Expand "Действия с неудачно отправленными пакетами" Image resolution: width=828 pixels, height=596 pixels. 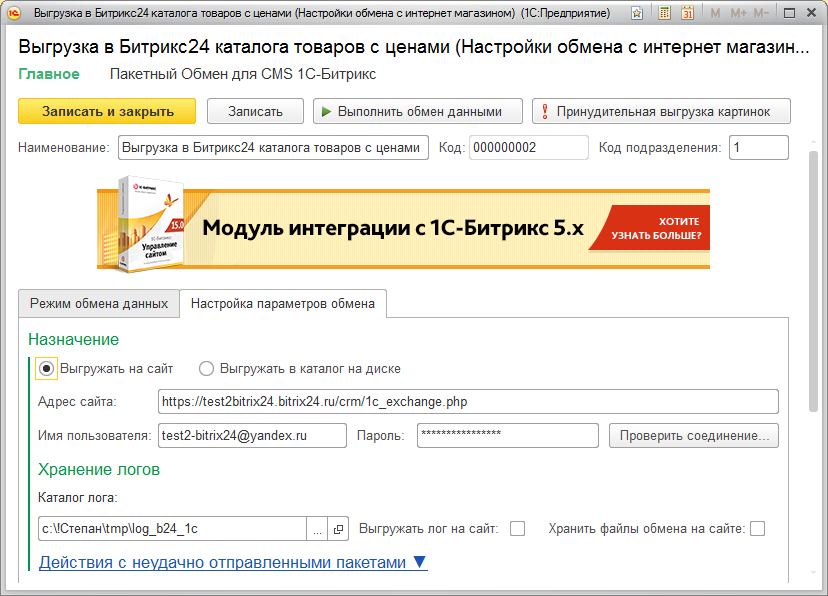tap(232, 562)
